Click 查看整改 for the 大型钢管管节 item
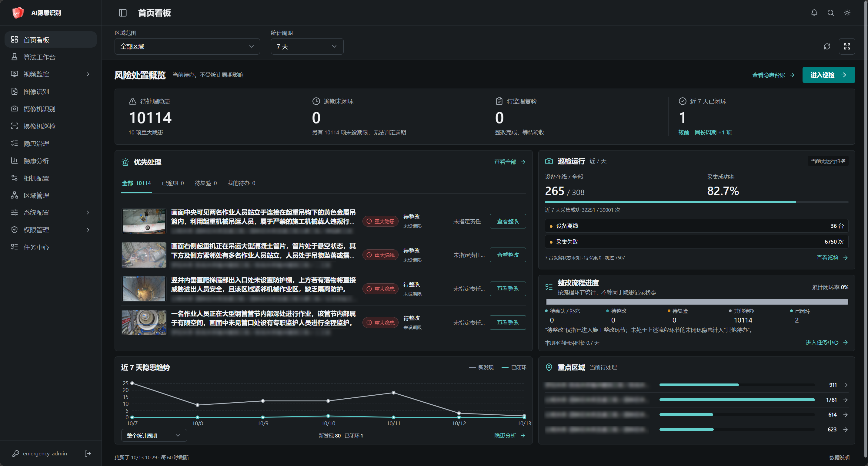This screenshot has height=466, width=868. pos(507,322)
